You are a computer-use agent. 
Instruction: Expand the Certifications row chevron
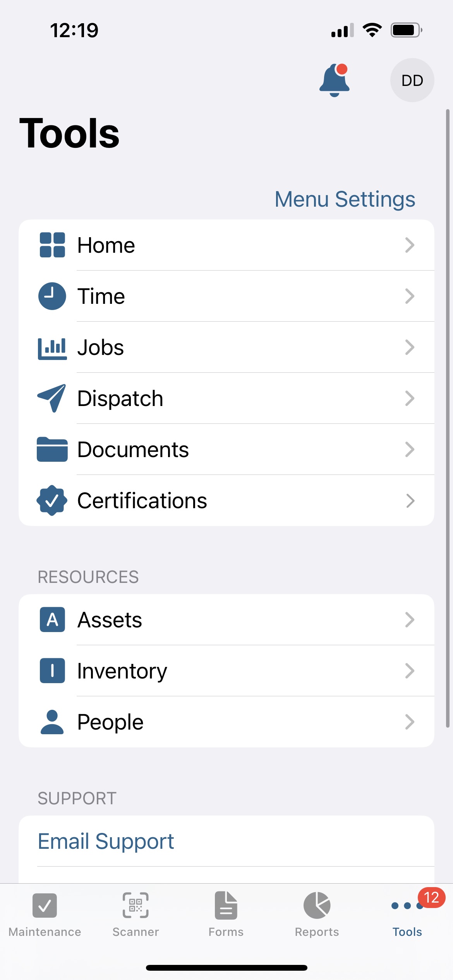[x=410, y=500]
